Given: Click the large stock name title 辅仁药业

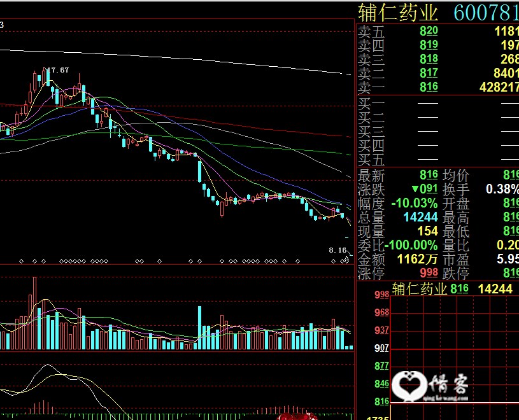Looking at the screenshot, I should click(x=397, y=13).
